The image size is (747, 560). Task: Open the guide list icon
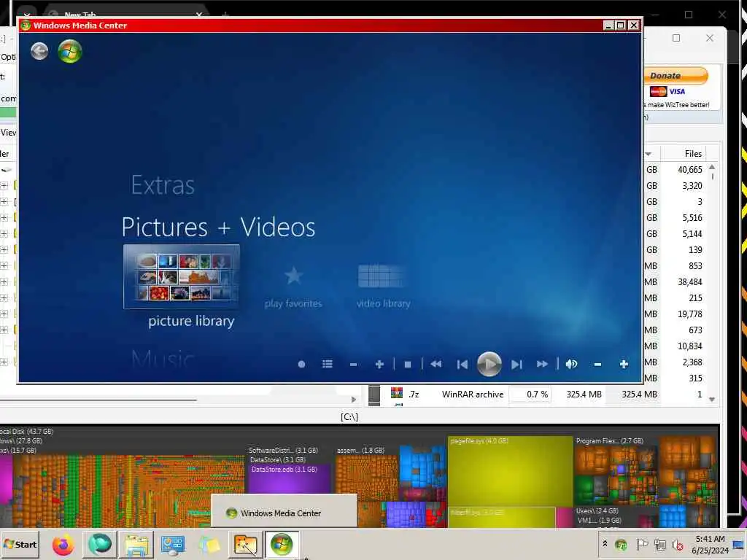[328, 365]
